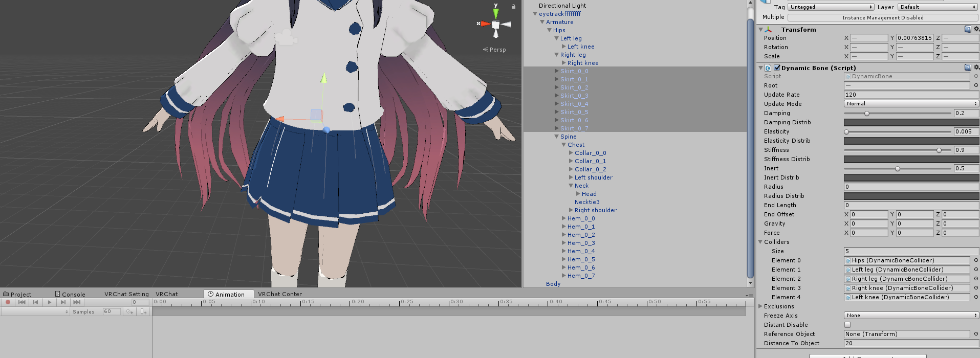
Task: Open the Dynamic Bone script gear menu
Action: point(976,68)
